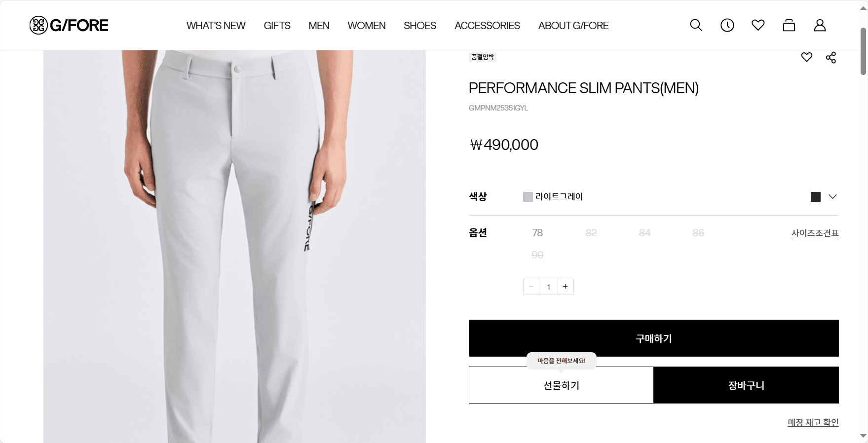Open the search magnifier icon

696,25
